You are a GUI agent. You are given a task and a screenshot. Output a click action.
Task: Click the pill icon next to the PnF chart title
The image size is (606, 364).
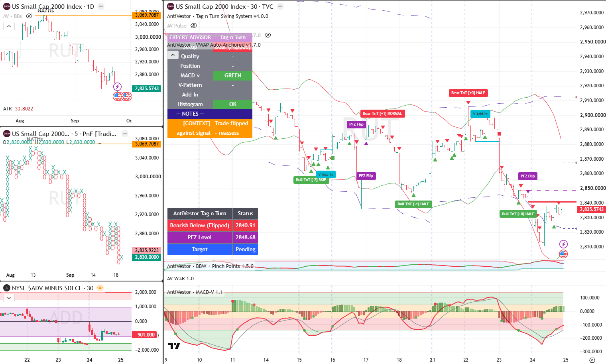tap(125, 134)
